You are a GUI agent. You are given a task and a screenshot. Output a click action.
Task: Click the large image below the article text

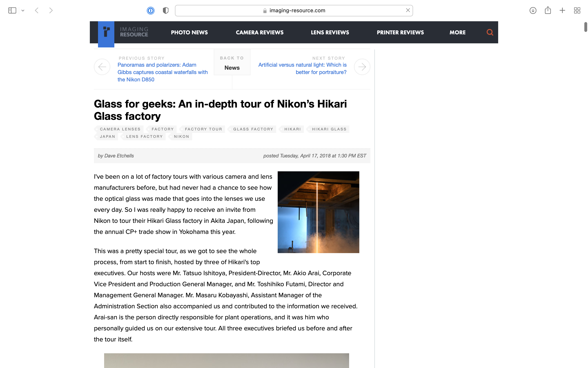226,360
